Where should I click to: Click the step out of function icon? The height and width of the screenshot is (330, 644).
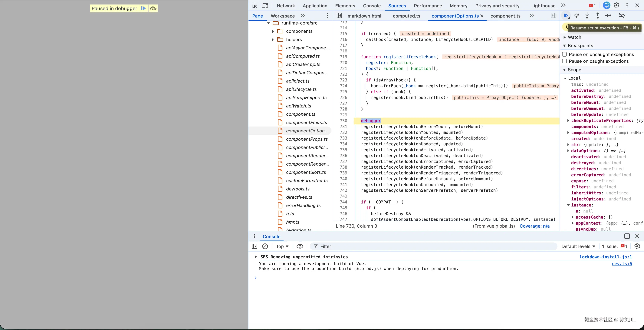tap(597, 16)
